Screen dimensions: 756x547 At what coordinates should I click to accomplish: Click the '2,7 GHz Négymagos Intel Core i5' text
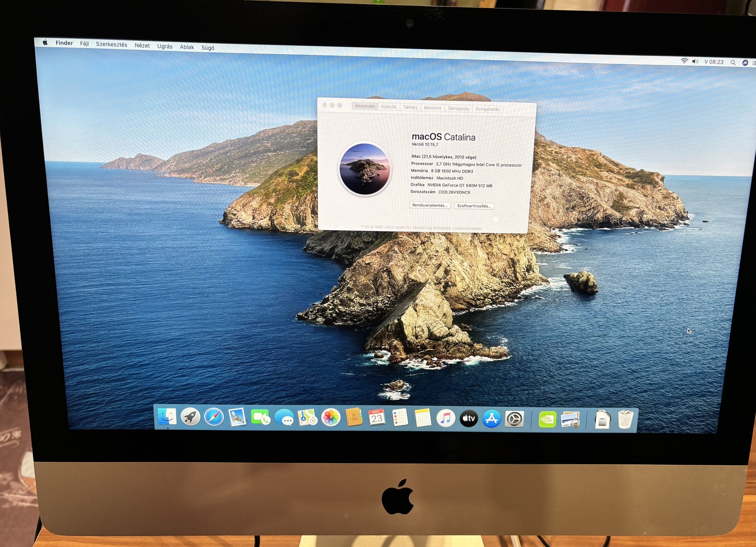click(468, 164)
